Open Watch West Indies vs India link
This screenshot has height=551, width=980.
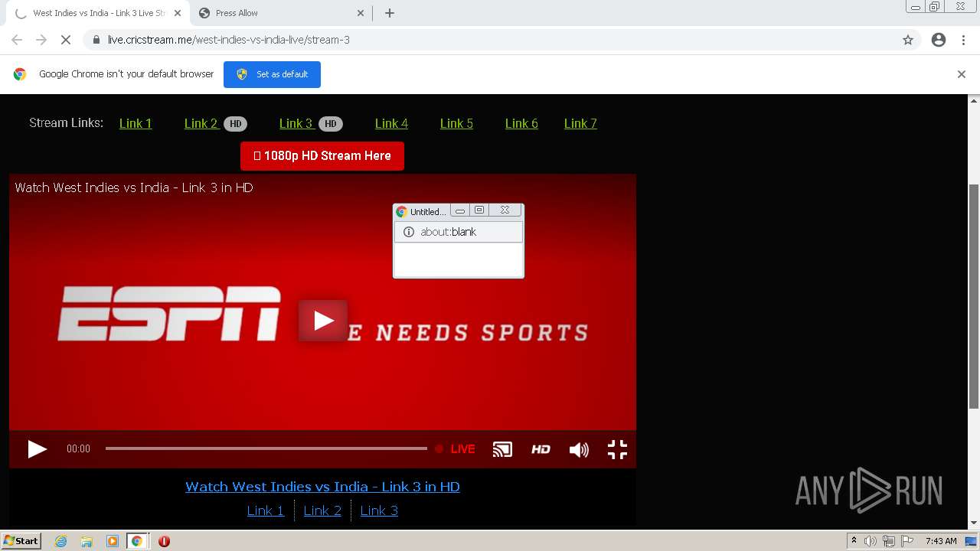(322, 487)
